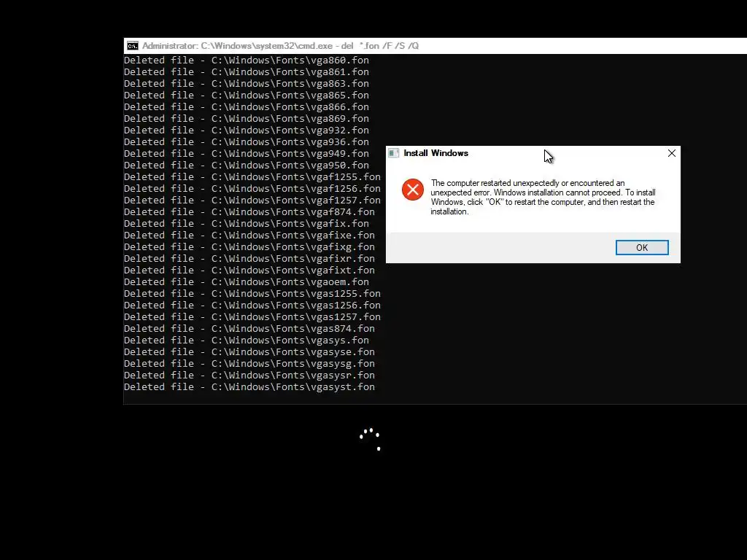Click the line ending vgas1257.fon
Image resolution: width=747 pixels, height=560 pixels.
coord(252,316)
